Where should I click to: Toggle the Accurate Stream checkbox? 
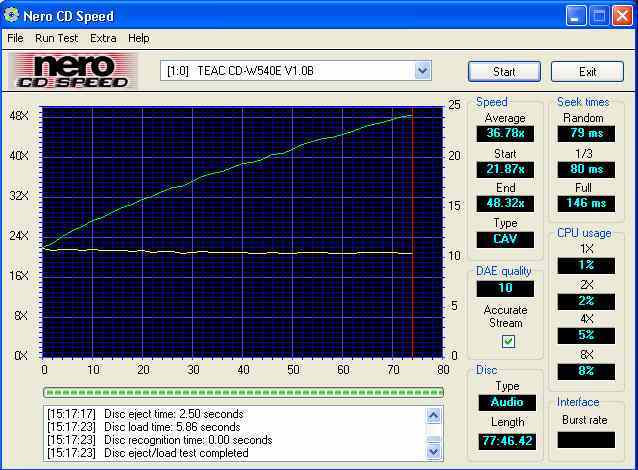(x=508, y=341)
